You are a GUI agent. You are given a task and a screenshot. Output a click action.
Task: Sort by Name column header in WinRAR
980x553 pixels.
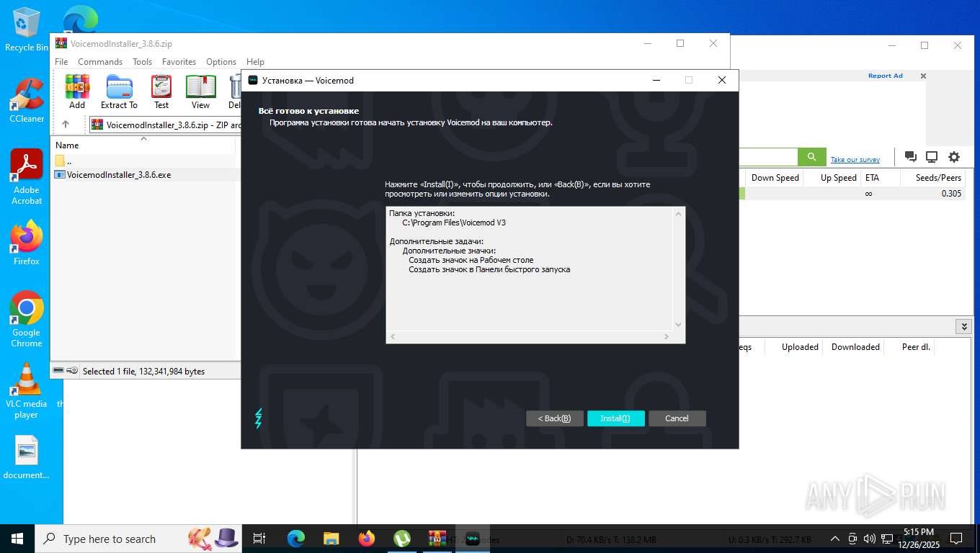click(x=143, y=145)
